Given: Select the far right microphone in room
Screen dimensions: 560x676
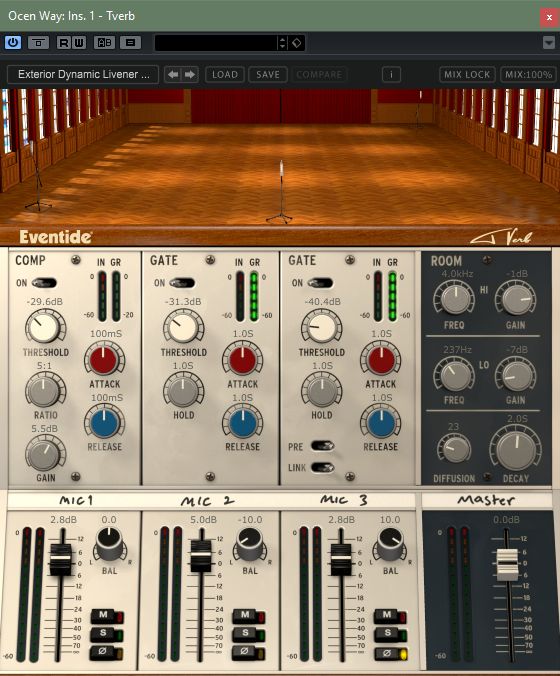Looking at the screenshot, I should pyautogui.click(x=417, y=110).
